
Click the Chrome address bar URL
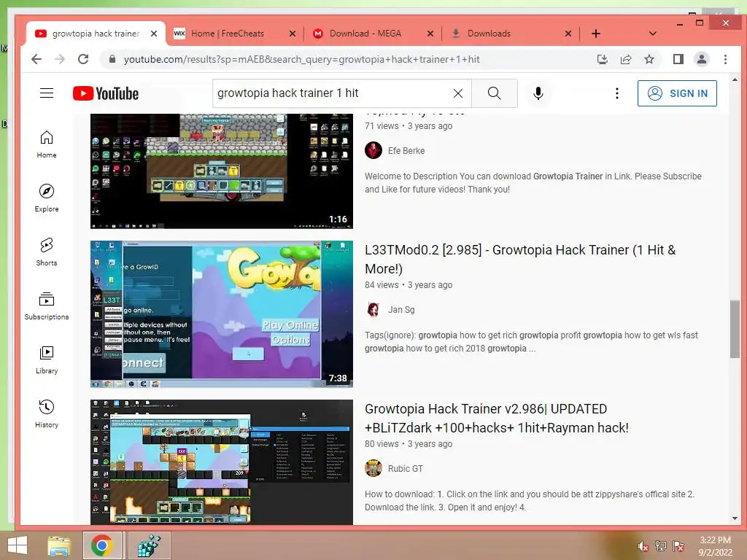point(301,59)
